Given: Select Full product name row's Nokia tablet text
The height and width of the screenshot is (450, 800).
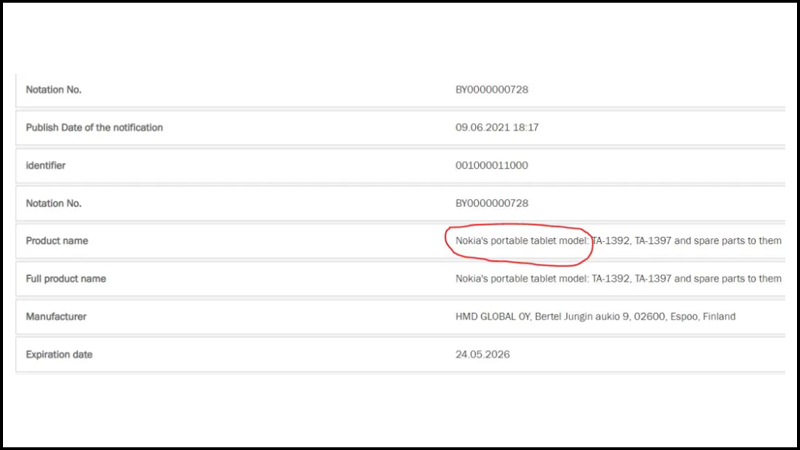Looking at the screenshot, I should (618, 279).
